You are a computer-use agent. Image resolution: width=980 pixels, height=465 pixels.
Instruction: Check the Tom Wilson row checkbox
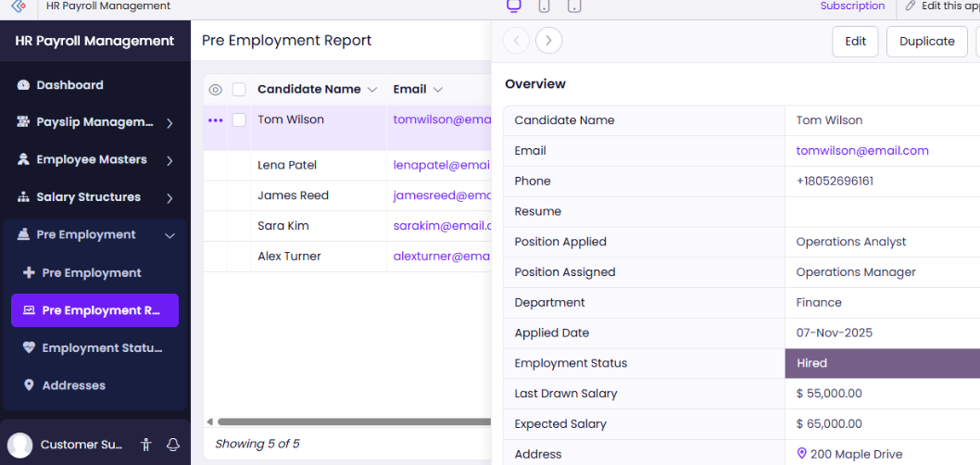click(x=239, y=120)
